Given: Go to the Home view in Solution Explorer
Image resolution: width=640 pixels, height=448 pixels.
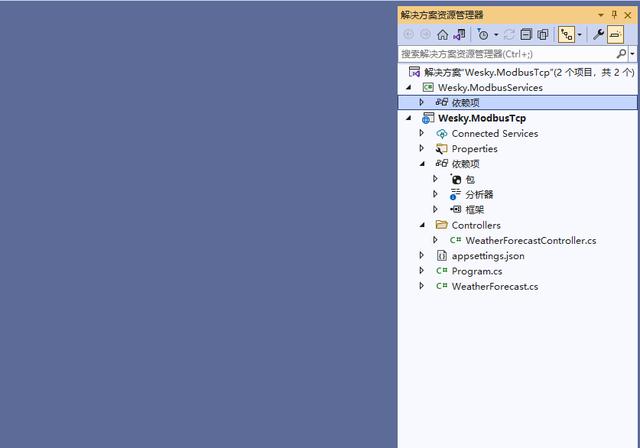Looking at the screenshot, I should click(442, 35).
